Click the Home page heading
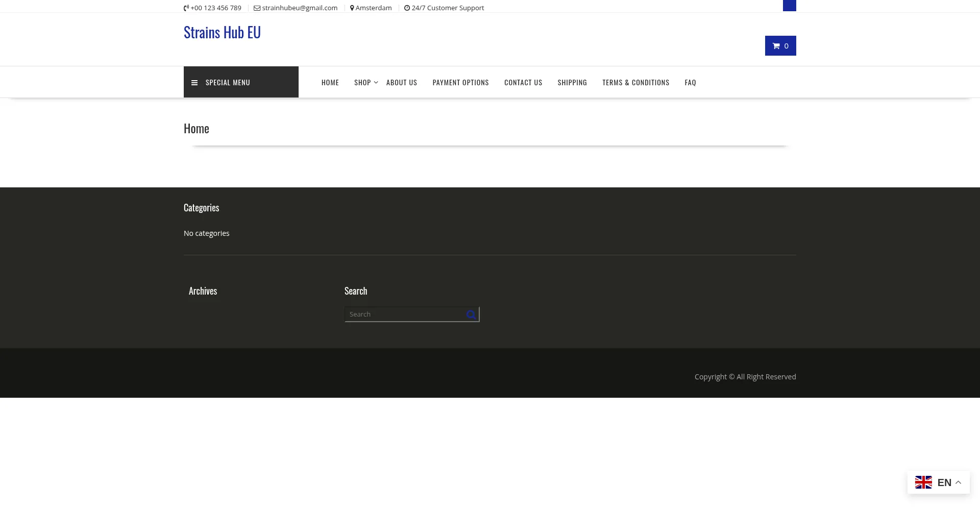The height and width of the screenshot is (507, 980). click(x=197, y=129)
